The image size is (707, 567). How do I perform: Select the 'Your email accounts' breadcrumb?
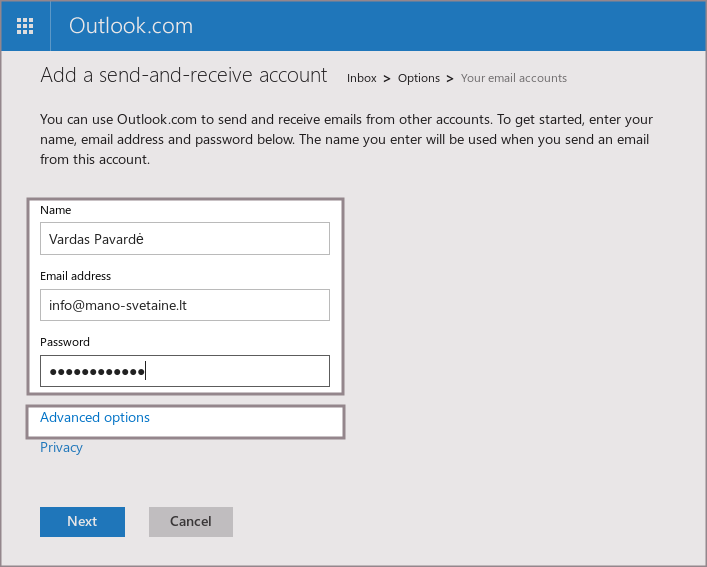coord(513,78)
